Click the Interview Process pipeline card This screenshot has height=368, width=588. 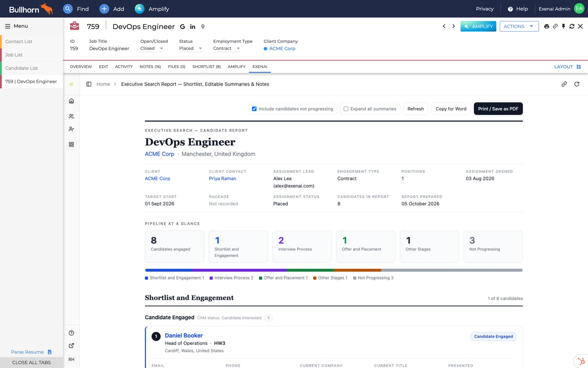point(302,247)
